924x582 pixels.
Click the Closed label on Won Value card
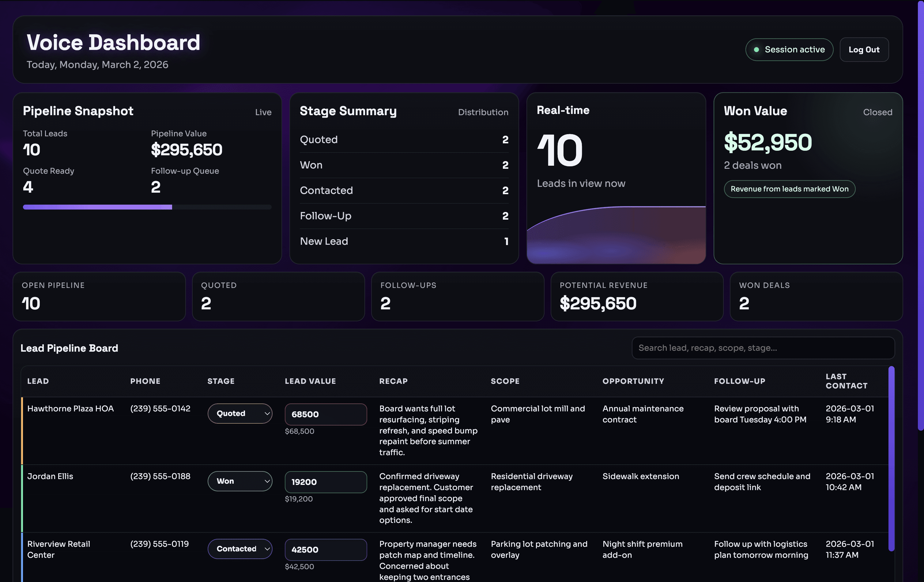[x=877, y=112]
